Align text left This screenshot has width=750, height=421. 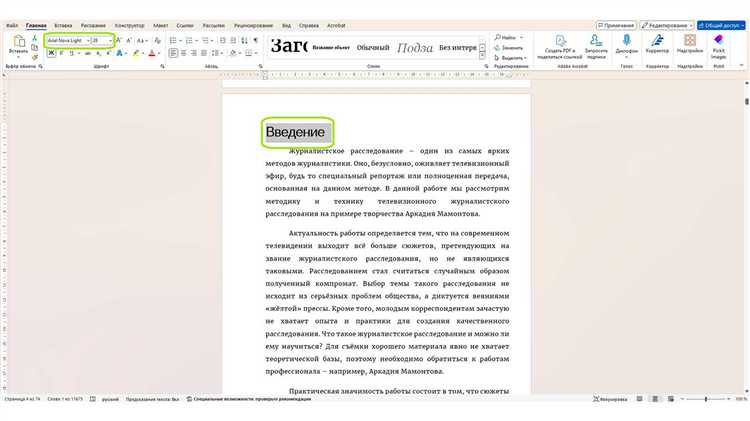click(173, 53)
